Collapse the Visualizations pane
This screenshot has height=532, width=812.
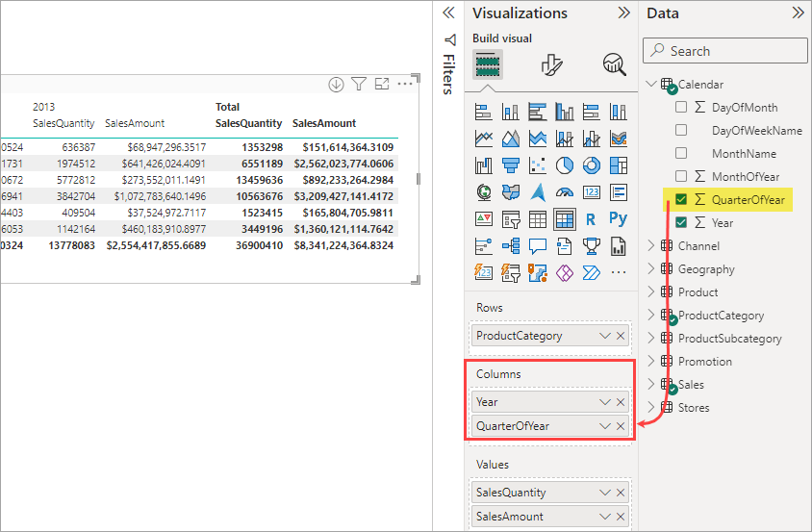coord(624,13)
